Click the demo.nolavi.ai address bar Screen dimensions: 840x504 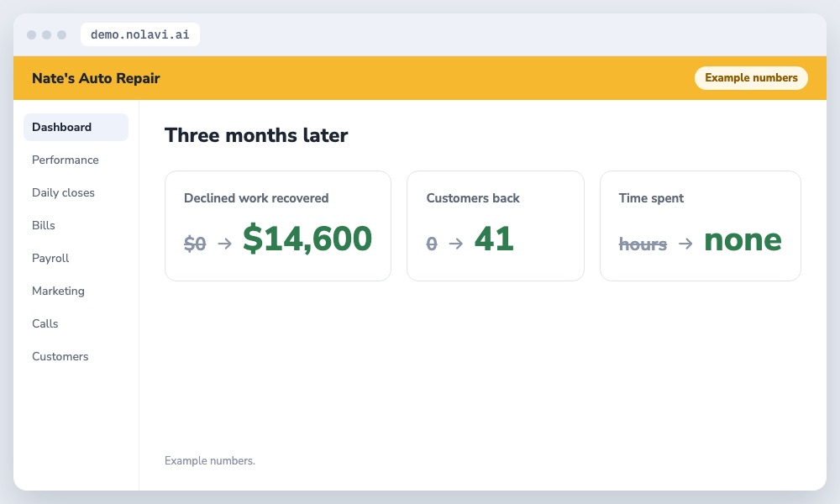(x=139, y=34)
